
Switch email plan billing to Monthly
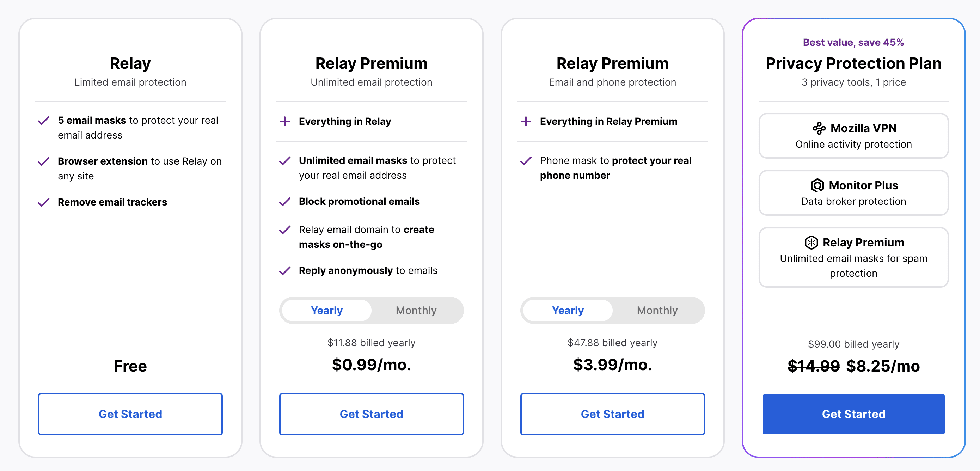point(416,311)
